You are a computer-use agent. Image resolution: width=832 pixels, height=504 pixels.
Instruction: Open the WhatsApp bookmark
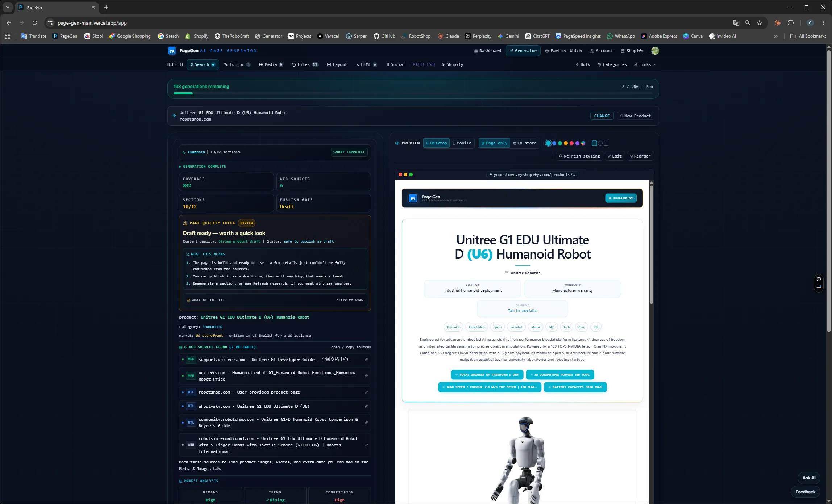click(621, 36)
